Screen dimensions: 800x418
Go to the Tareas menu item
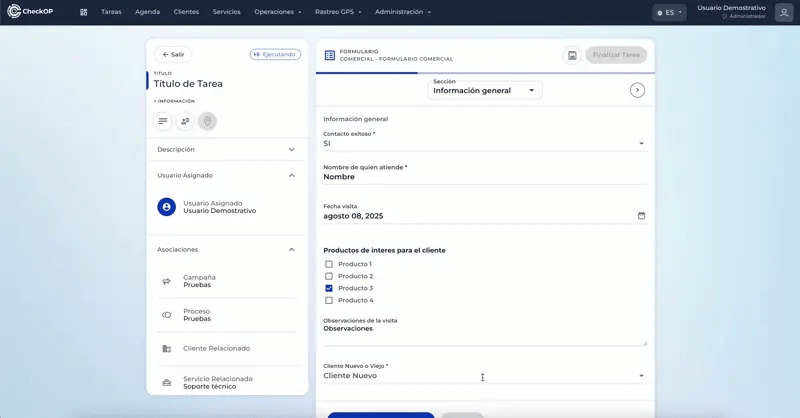pos(111,12)
